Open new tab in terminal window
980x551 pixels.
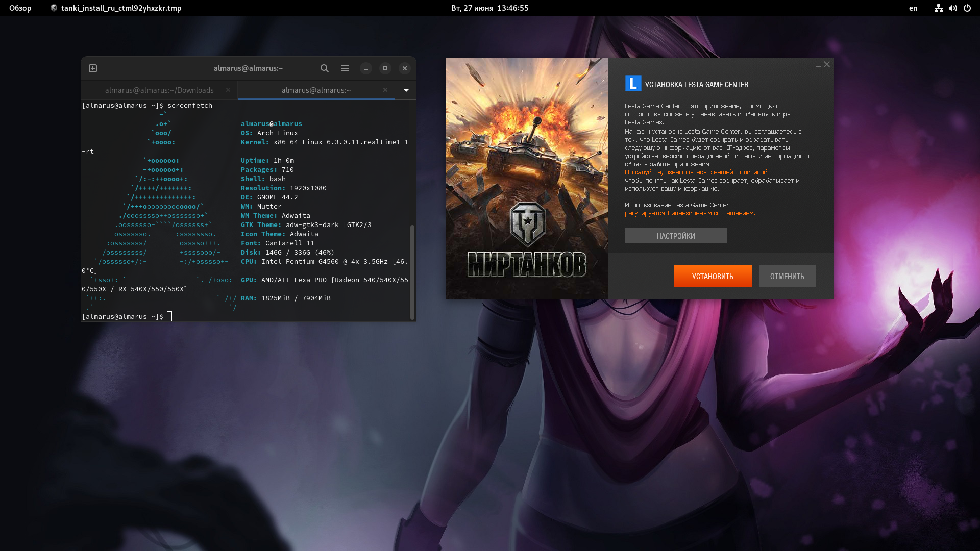(93, 68)
